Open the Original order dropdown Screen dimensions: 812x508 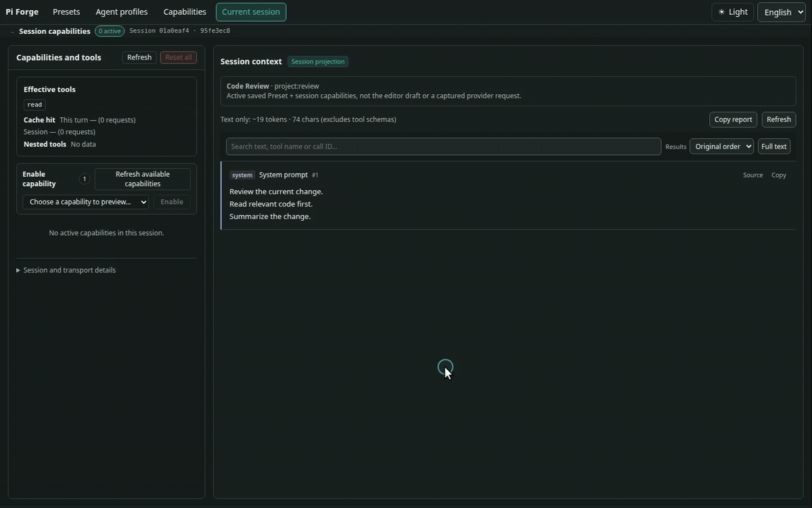tap(721, 146)
